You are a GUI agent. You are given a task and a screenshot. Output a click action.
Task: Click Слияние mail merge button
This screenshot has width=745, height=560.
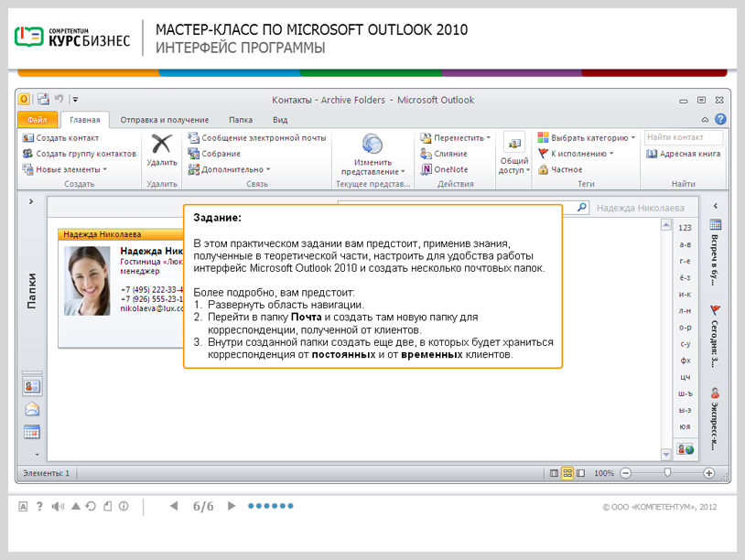(x=444, y=154)
